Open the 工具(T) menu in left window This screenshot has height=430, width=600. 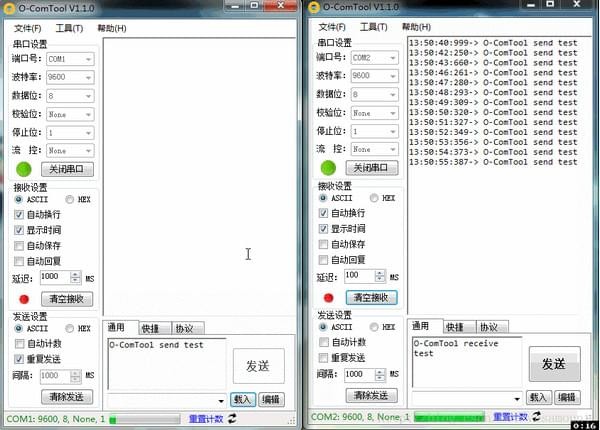pyautogui.click(x=69, y=28)
